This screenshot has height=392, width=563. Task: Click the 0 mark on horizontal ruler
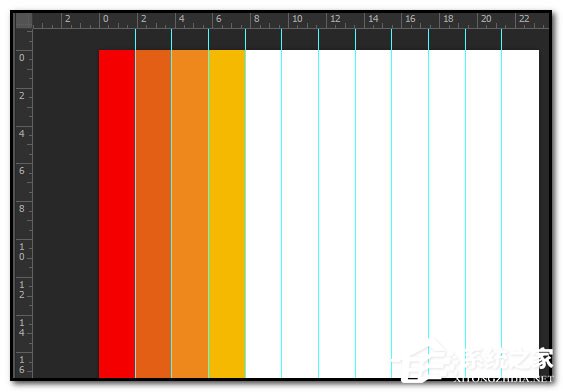point(106,19)
